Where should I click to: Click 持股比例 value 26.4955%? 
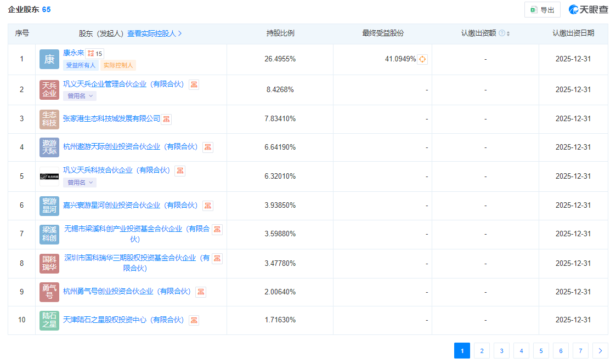pyautogui.click(x=280, y=59)
